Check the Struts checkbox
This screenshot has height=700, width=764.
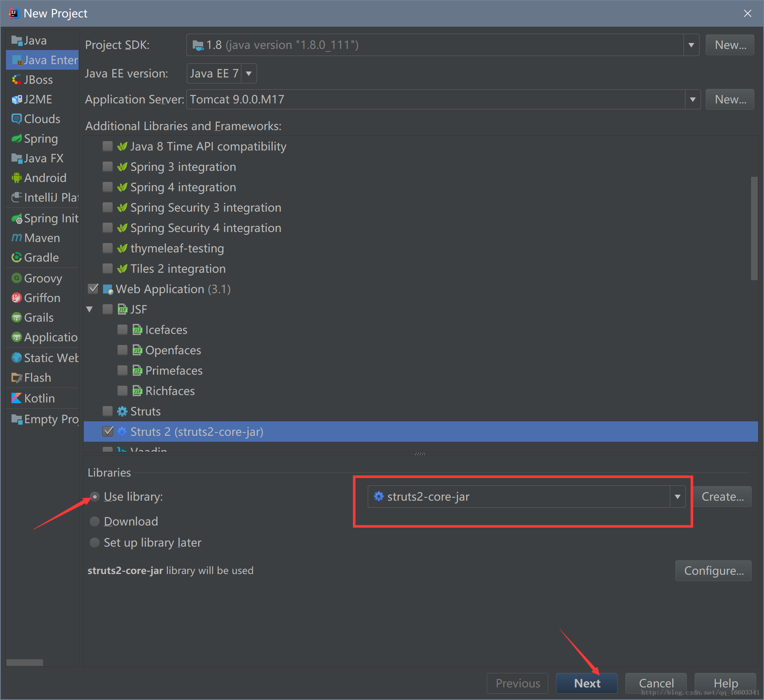pyautogui.click(x=108, y=411)
